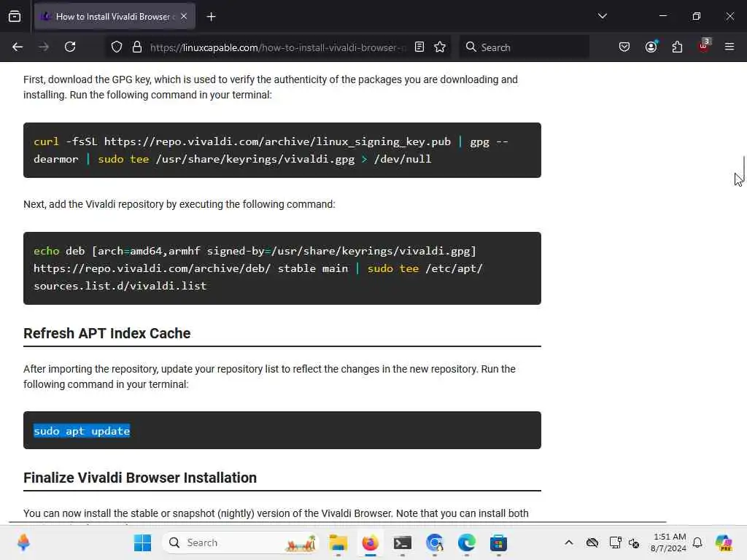Click the linuxcapable.com address bar
This screenshot has height=560, width=747.
click(278, 47)
